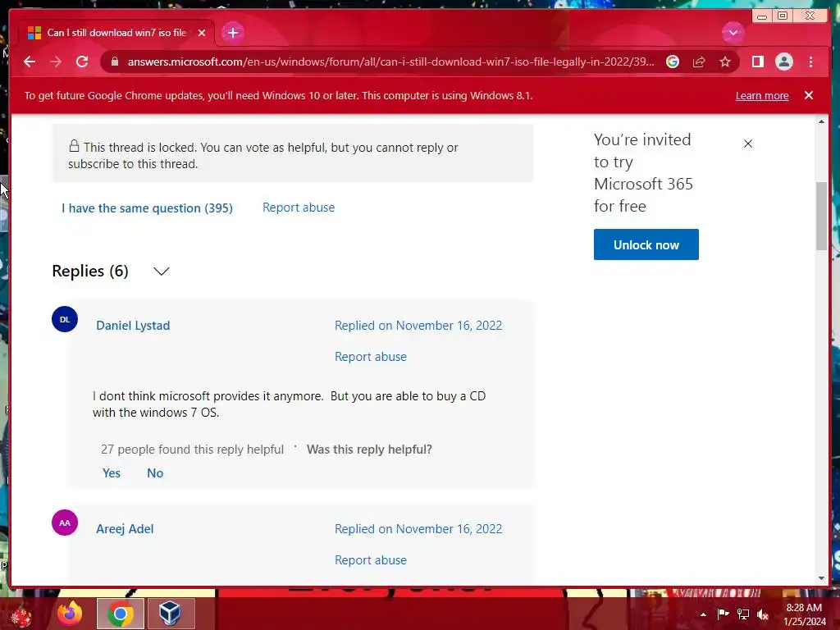Report abuse on Areej Adel's reply
Screen dimensions: 840x630
(x=371, y=559)
